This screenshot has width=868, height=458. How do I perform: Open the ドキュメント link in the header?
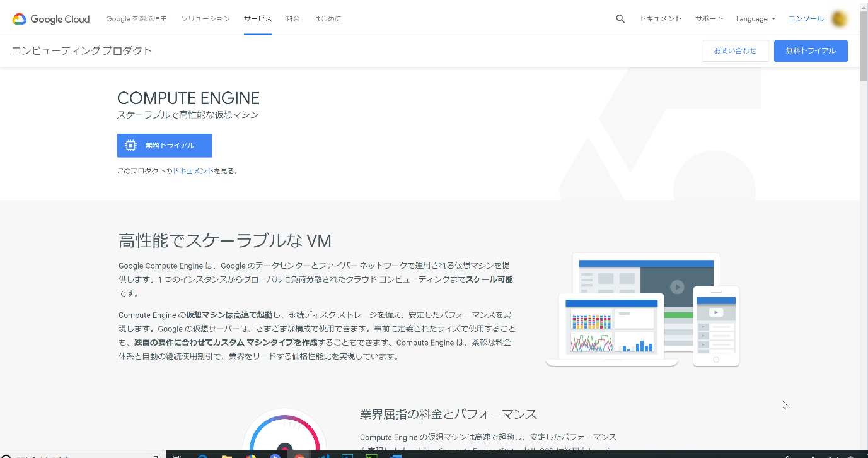click(661, 19)
